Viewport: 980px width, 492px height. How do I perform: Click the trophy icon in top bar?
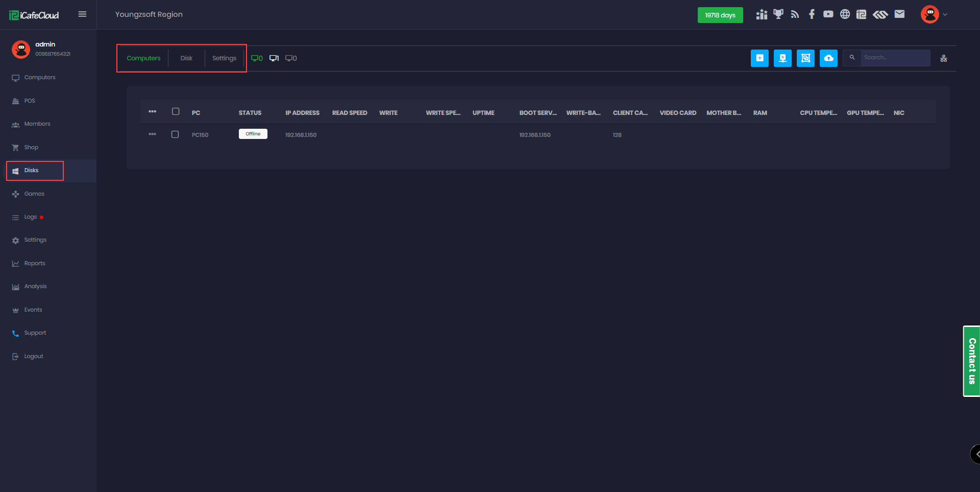coord(778,14)
